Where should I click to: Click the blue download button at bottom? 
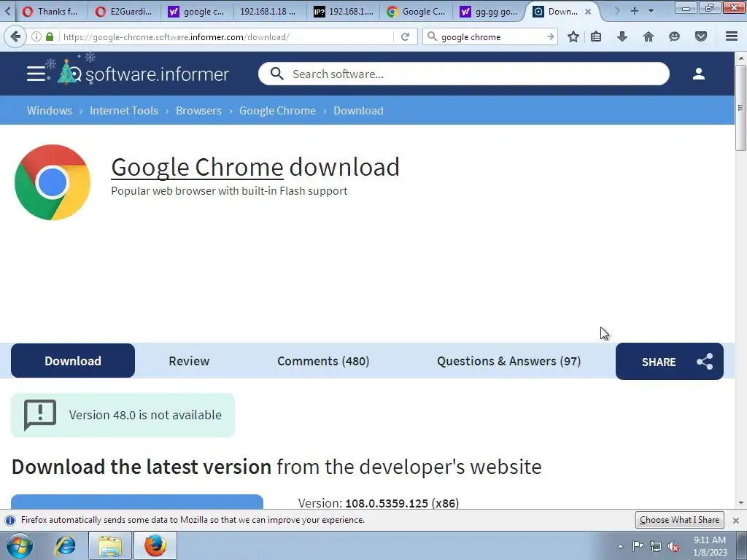(x=136, y=502)
